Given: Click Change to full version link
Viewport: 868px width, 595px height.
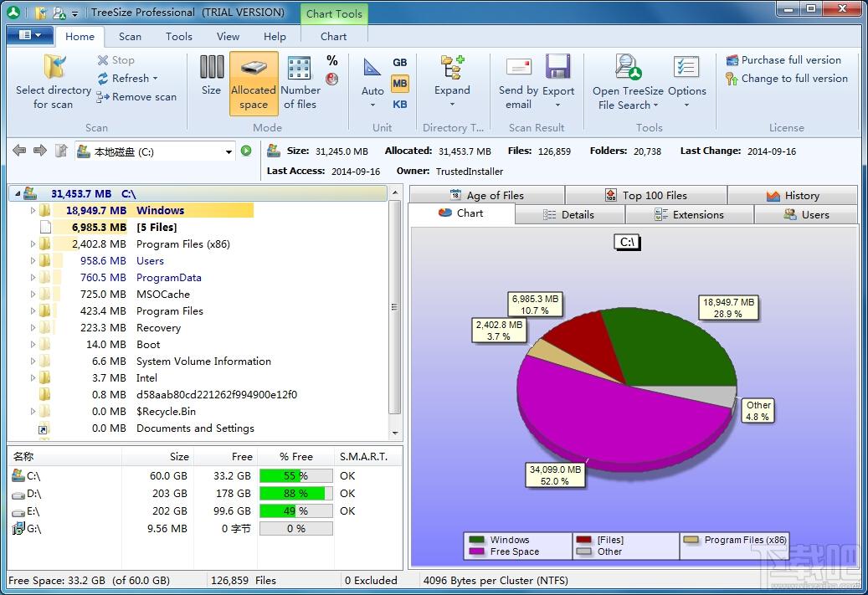Looking at the screenshot, I should [787, 79].
